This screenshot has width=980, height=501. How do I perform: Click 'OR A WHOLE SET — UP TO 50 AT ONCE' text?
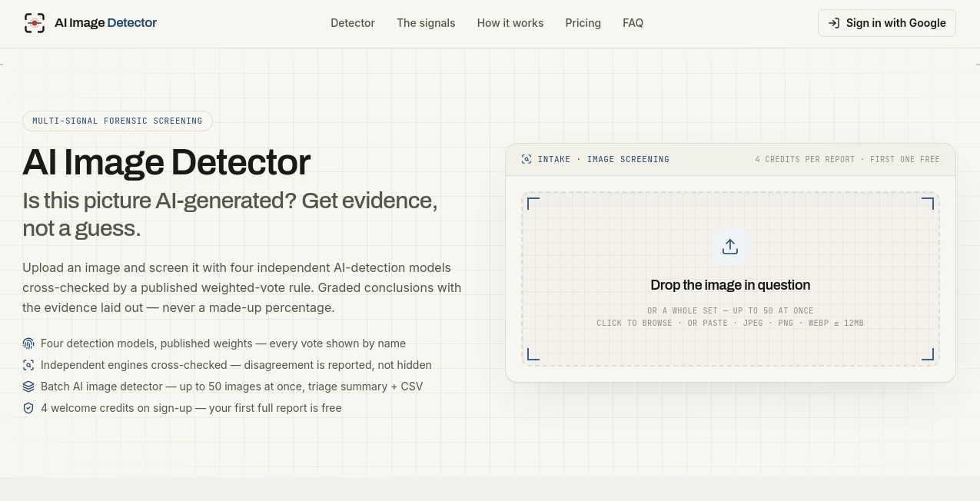730,310
